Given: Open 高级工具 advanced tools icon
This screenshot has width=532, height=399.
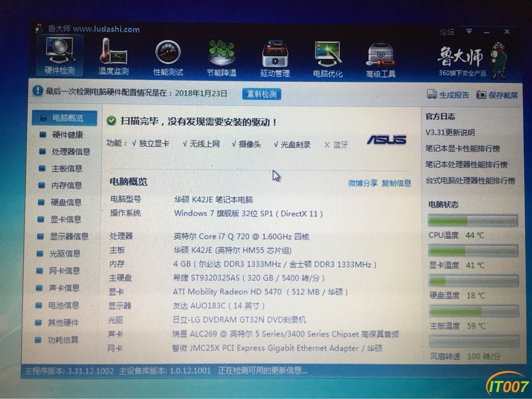Looking at the screenshot, I should (381, 60).
